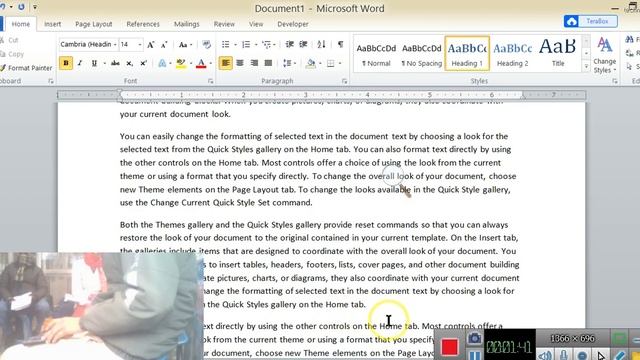Apply red font color
640x360 pixels.
click(x=201, y=63)
